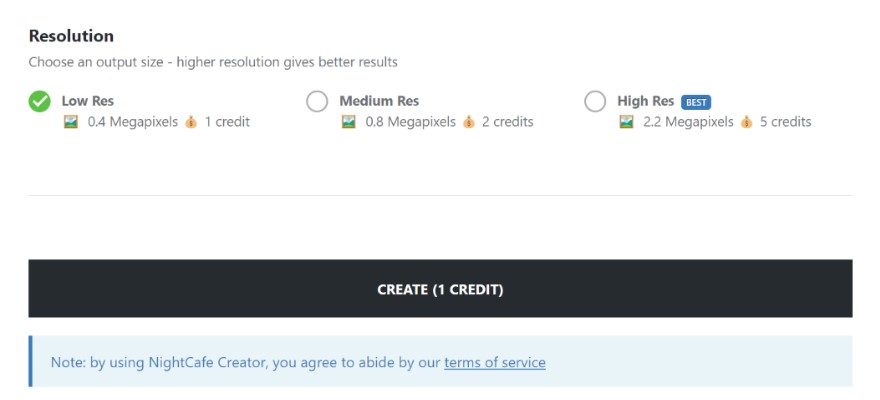
Task: Click the blue BEST badge
Action: tap(696, 102)
